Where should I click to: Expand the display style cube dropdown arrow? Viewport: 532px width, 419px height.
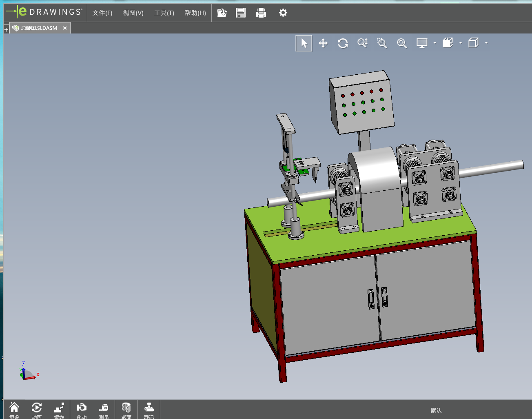click(x=486, y=43)
